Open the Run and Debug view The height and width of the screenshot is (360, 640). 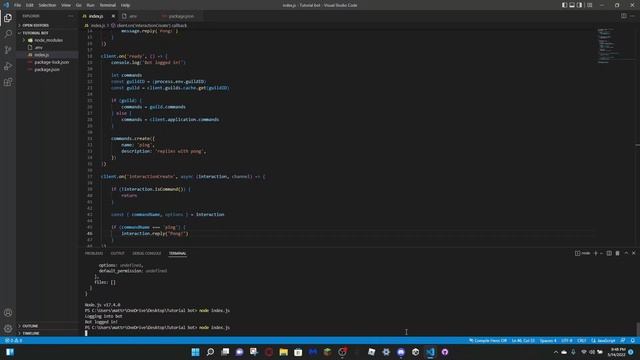8,66
